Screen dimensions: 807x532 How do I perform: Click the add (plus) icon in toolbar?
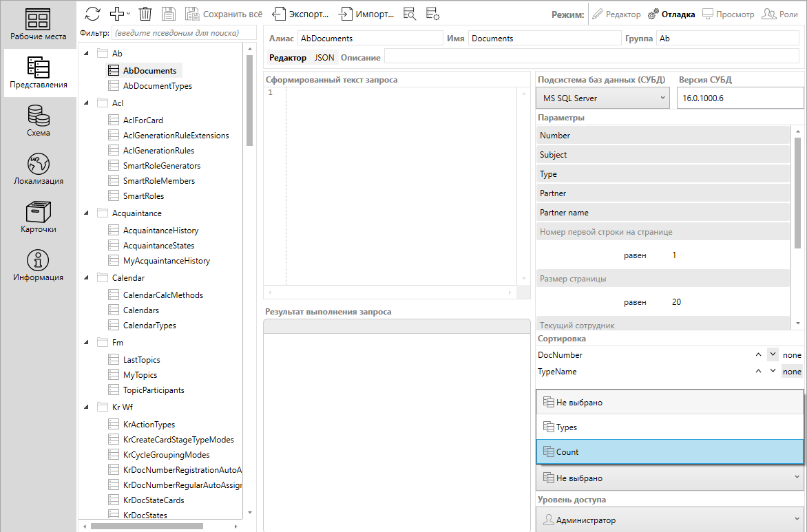coord(117,14)
